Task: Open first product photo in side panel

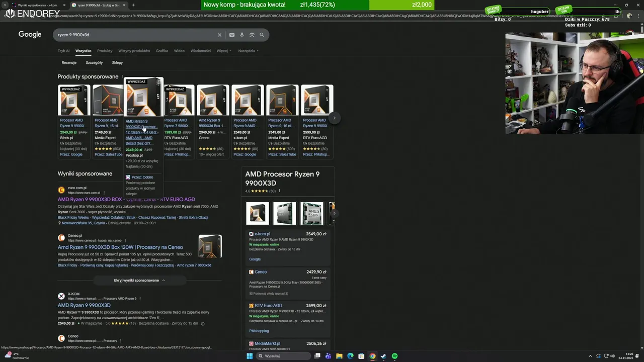Action: [258, 213]
